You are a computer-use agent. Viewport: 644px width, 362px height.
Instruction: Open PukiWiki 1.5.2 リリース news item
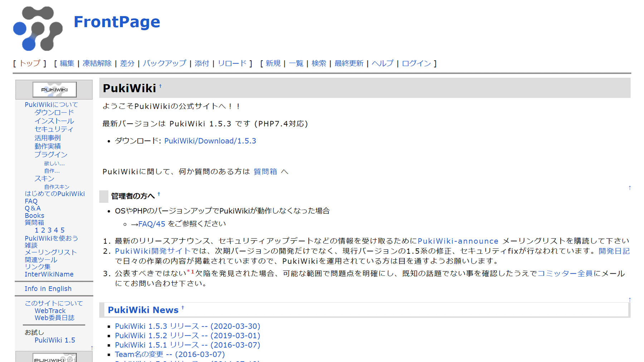tap(187, 336)
